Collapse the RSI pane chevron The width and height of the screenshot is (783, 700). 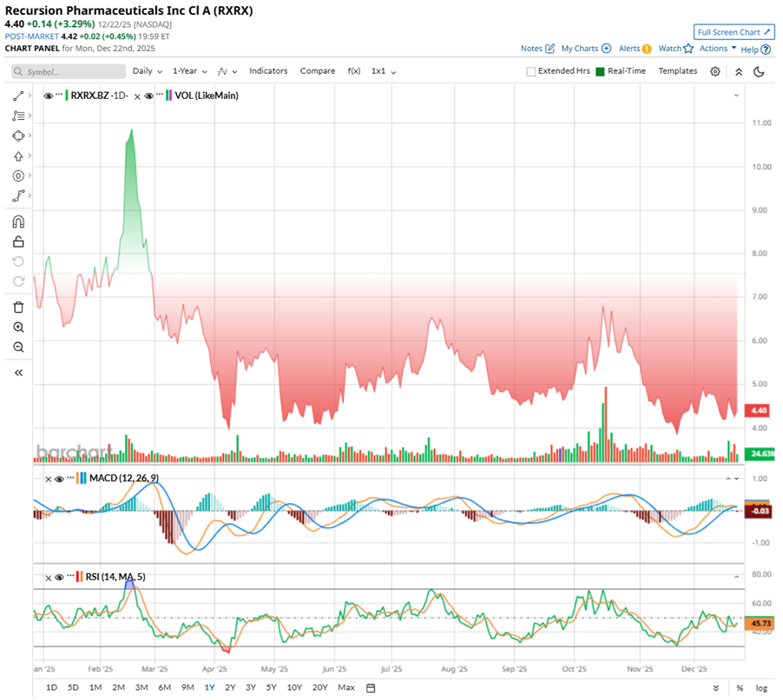pyautogui.click(x=736, y=577)
